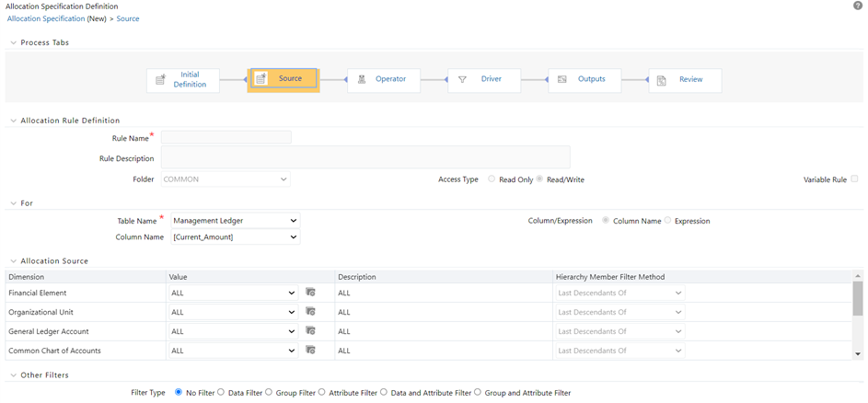Image resolution: width=868 pixels, height=403 pixels.
Task: Click the Review step icon
Action: pos(661,80)
